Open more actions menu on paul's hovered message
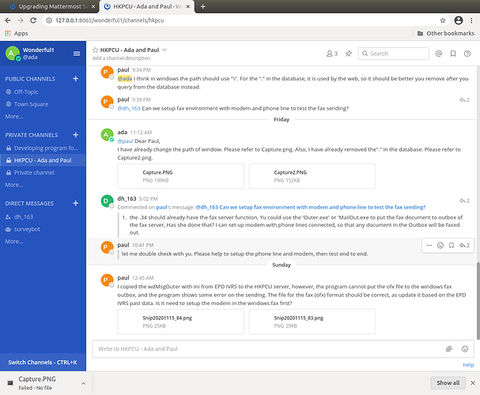 (429, 245)
